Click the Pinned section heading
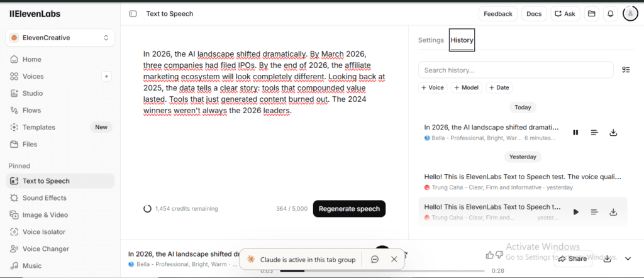Viewport: 644px width, 278px height. coord(19,166)
